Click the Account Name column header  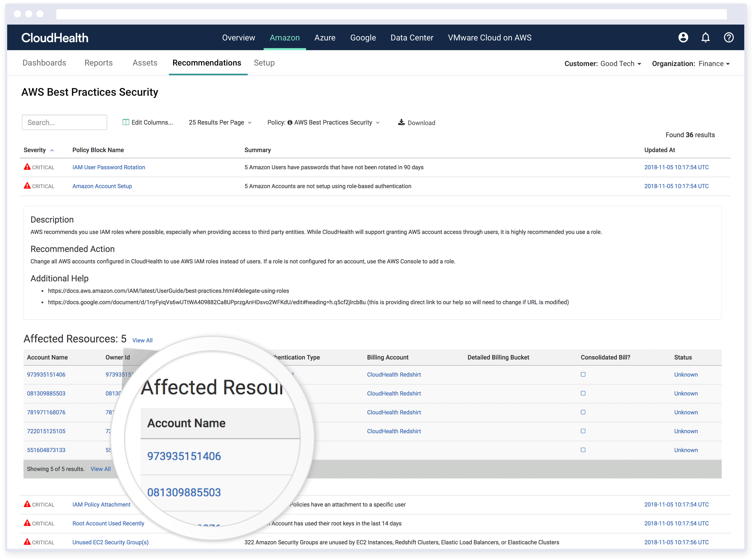47,357
